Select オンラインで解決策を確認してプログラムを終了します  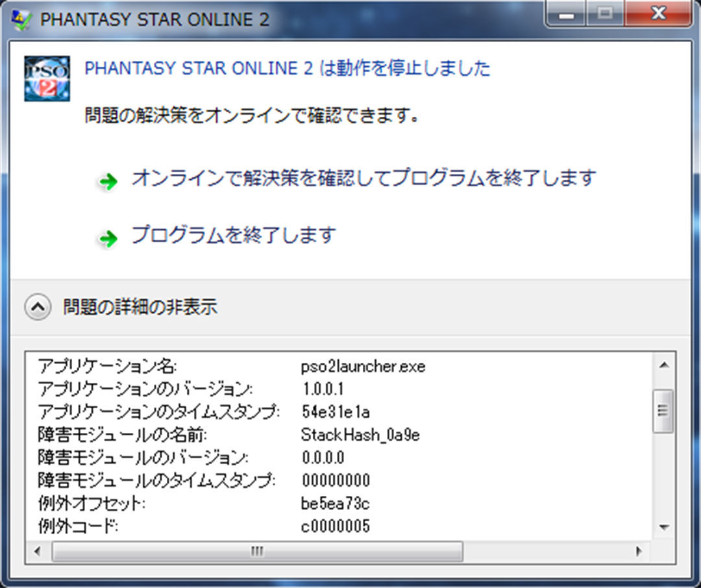pos(363,180)
